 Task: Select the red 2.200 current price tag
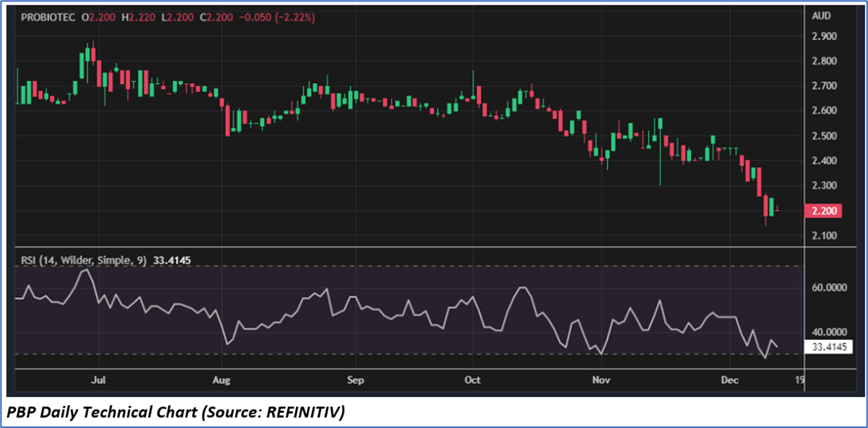[822, 211]
